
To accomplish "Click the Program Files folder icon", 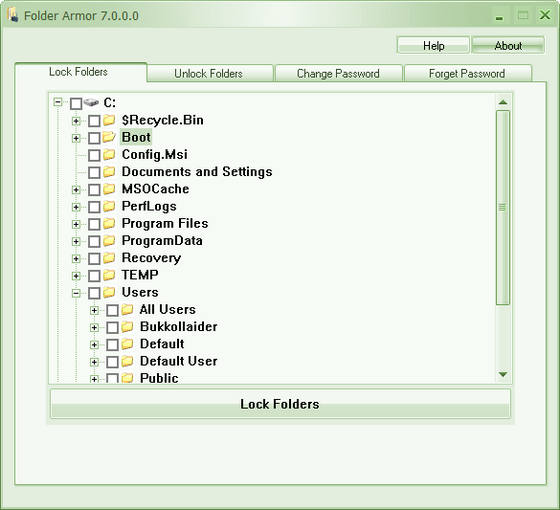I will [x=109, y=224].
